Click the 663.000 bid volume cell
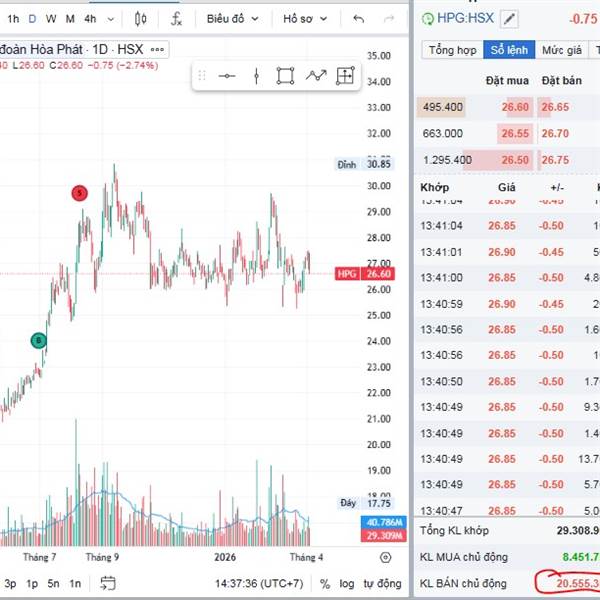This screenshot has height=600, width=600. [x=443, y=134]
